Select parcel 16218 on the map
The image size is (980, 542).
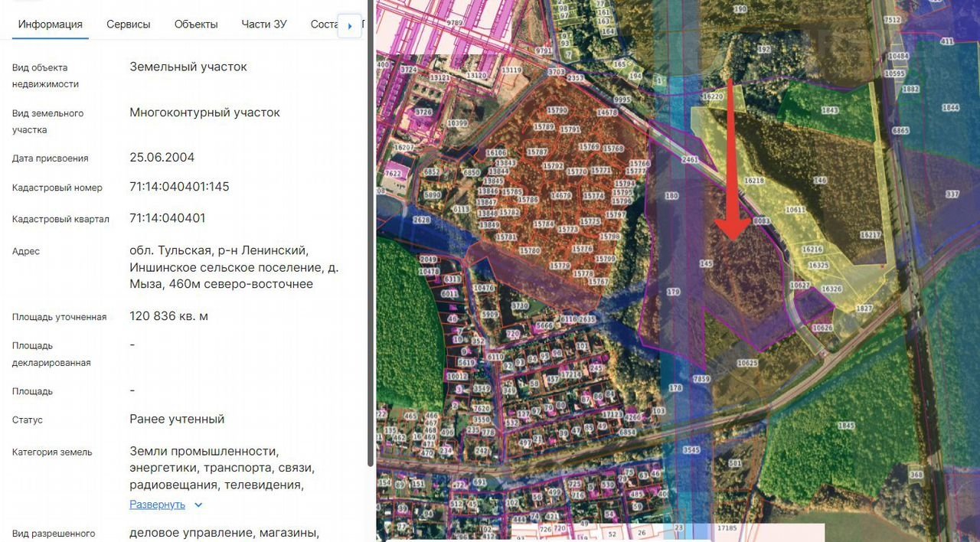pyautogui.click(x=753, y=181)
